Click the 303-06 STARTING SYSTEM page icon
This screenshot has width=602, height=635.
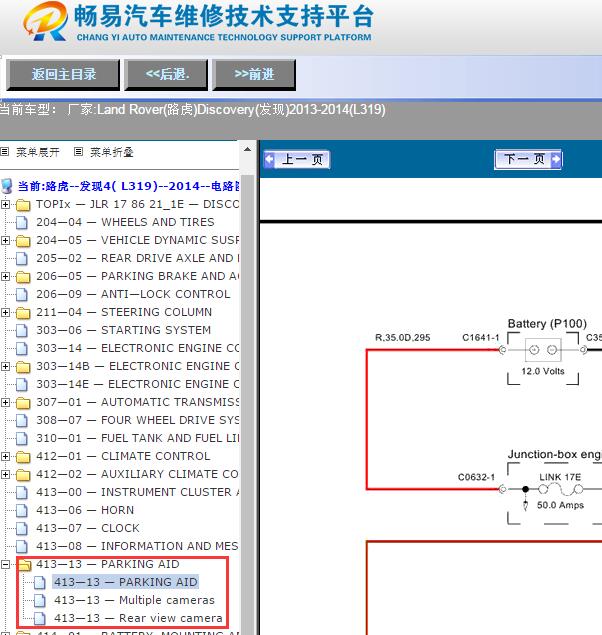coord(22,330)
